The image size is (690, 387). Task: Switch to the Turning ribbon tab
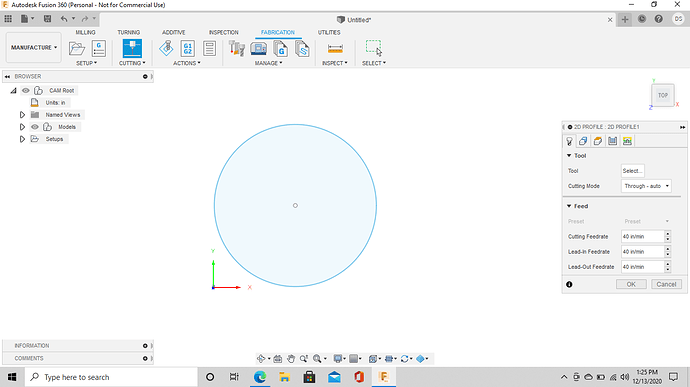(128, 33)
